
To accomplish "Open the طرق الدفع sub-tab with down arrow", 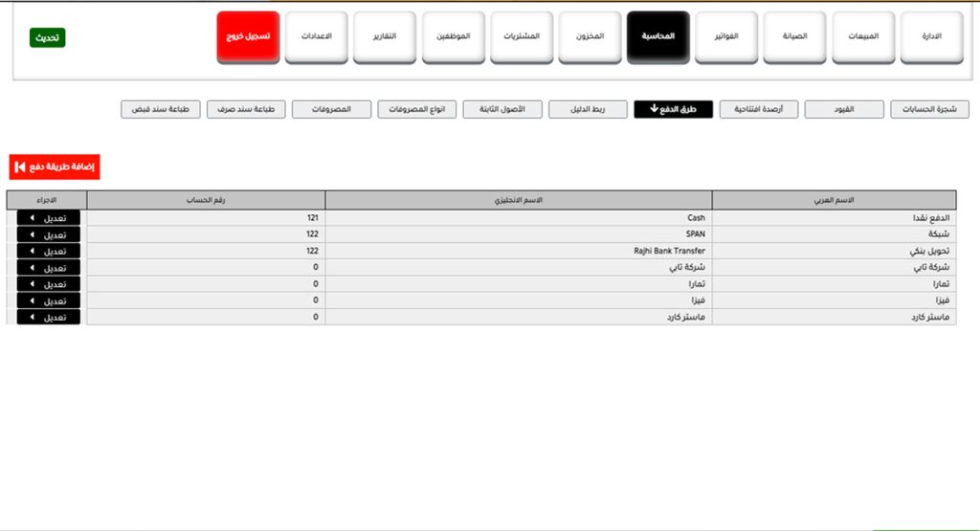I will pyautogui.click(x=673, y=110).
